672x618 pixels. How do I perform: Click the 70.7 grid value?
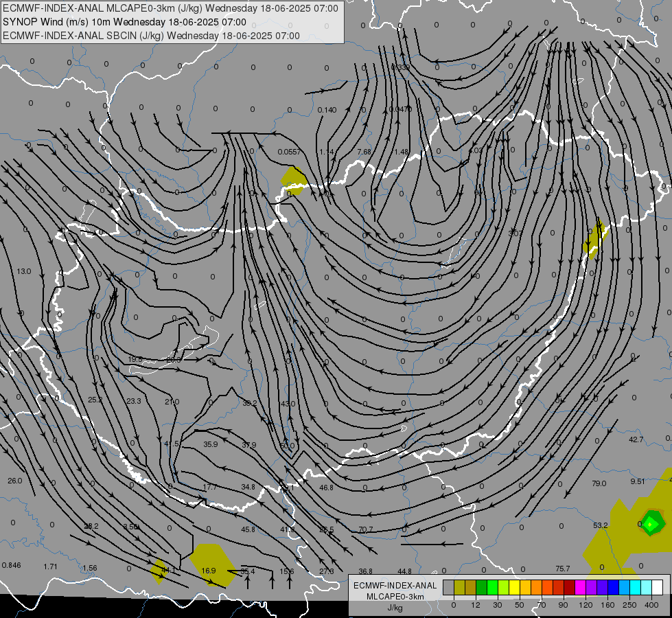tap(366, 529)
